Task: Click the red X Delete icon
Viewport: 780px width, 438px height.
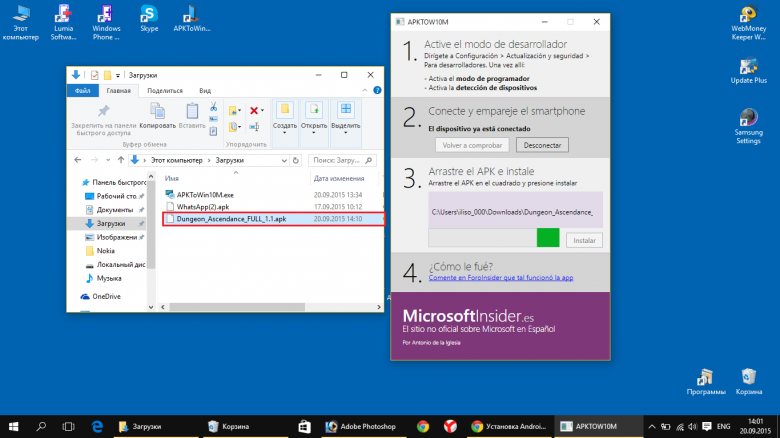Action: click(254, 110)
